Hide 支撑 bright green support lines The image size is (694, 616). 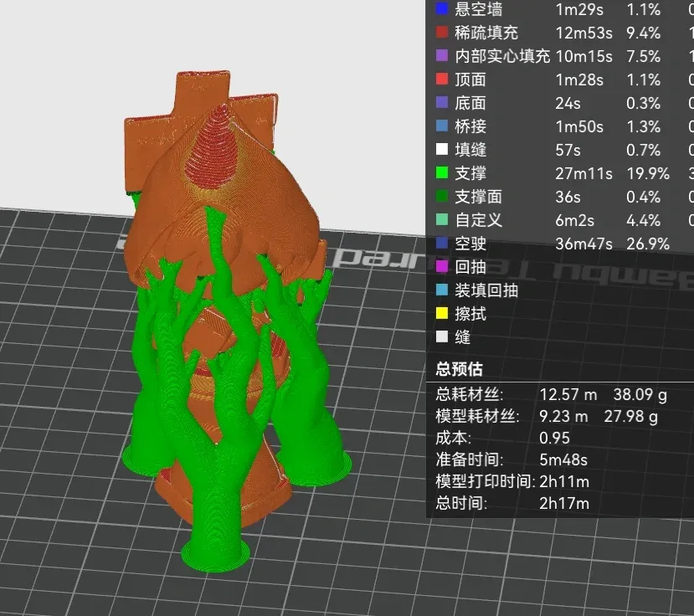pyautogui.click(x=442, y=173)
